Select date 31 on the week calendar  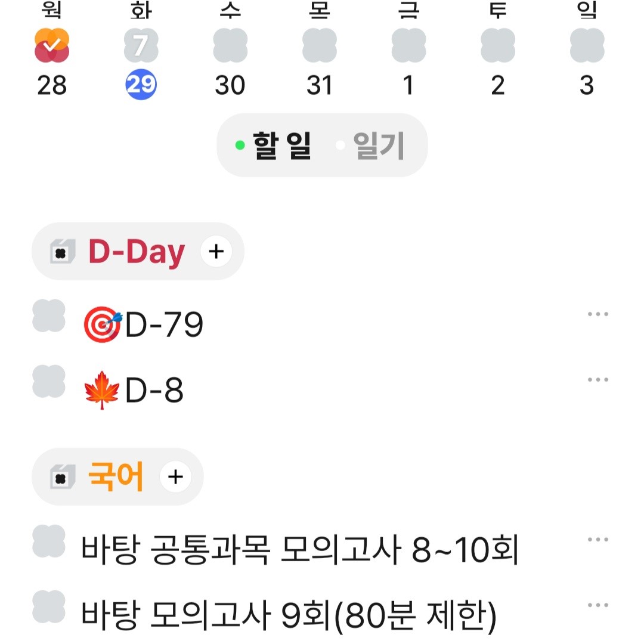(x=319, y=85)
